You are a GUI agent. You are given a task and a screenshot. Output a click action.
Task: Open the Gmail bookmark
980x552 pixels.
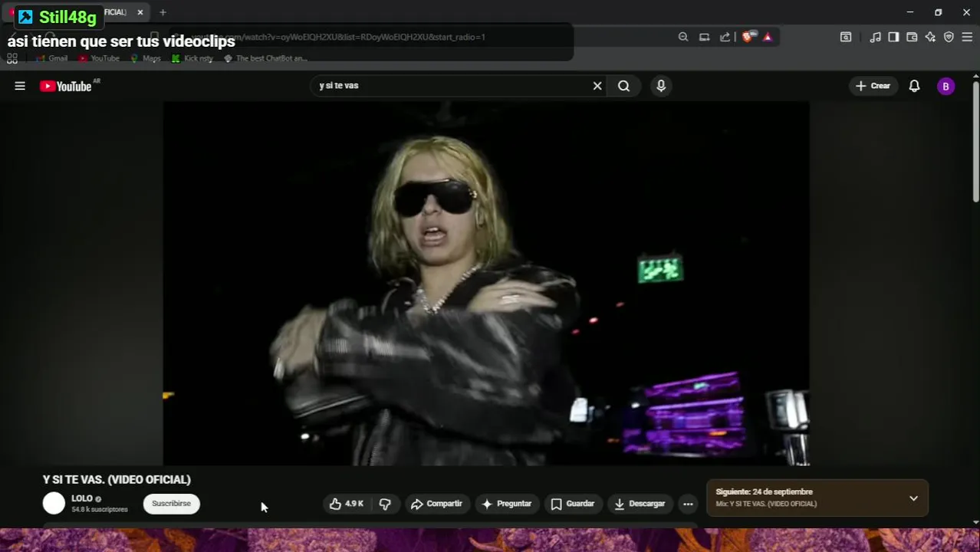point(51,58)
